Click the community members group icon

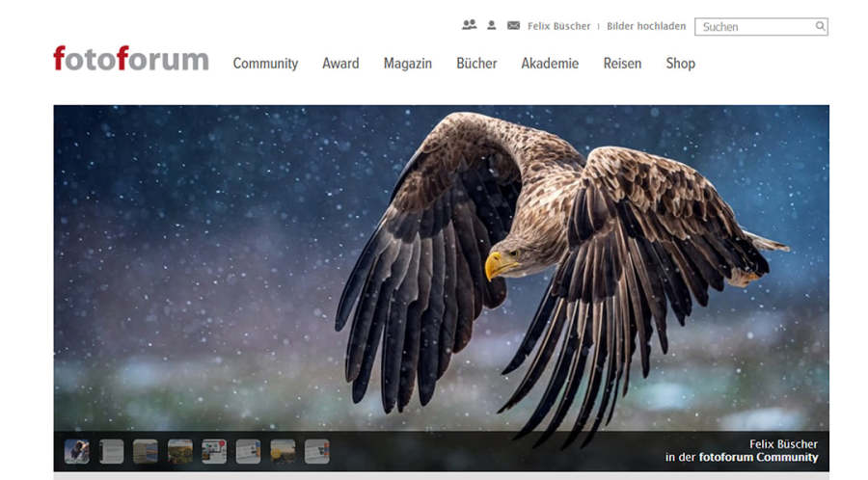click(x=470, y=25)
